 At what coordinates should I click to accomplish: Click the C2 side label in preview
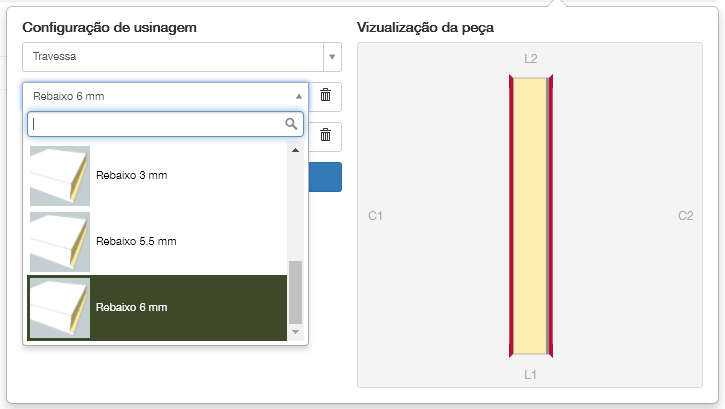[685, 215]
